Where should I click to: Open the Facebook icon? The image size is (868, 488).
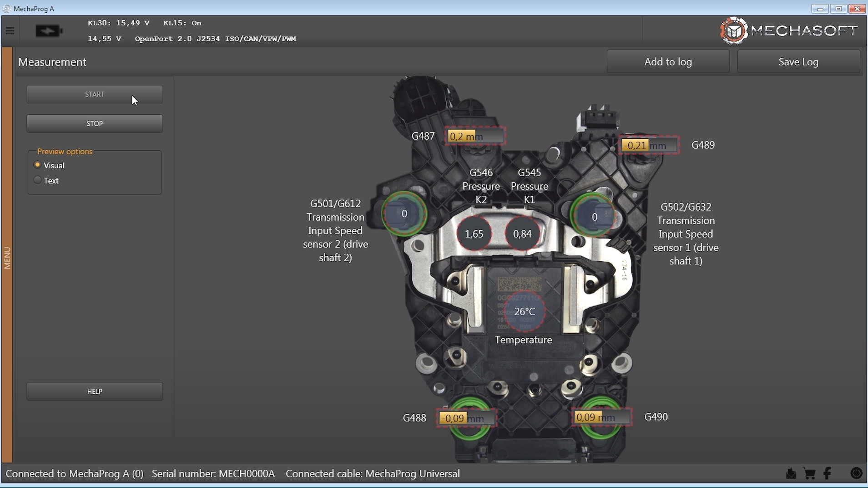click(828, 473)
